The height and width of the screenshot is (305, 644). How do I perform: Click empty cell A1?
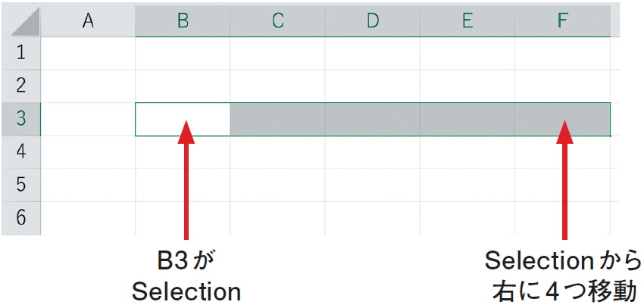(x=88, y=54)
